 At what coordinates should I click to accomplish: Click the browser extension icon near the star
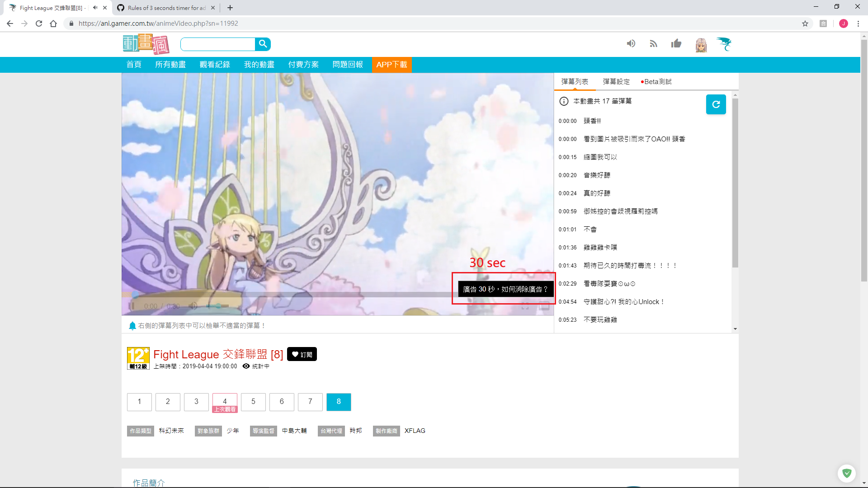pyautogui.click(x=823, y=23)
